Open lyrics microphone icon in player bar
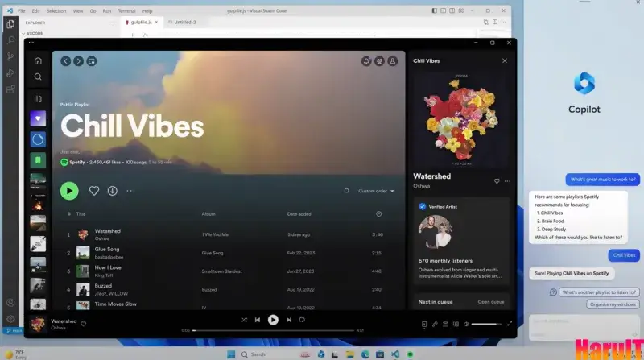The image size is (644, 360). tap(435, 325)
